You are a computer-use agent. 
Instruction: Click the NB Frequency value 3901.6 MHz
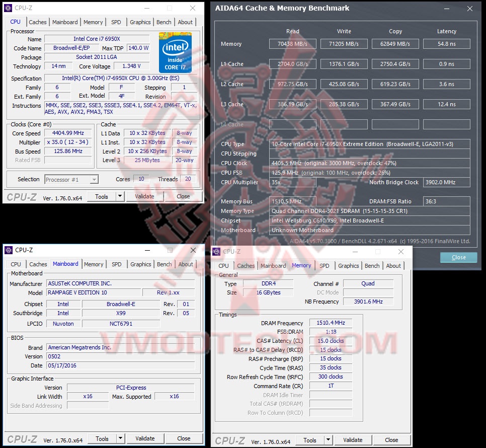[368, 302]
